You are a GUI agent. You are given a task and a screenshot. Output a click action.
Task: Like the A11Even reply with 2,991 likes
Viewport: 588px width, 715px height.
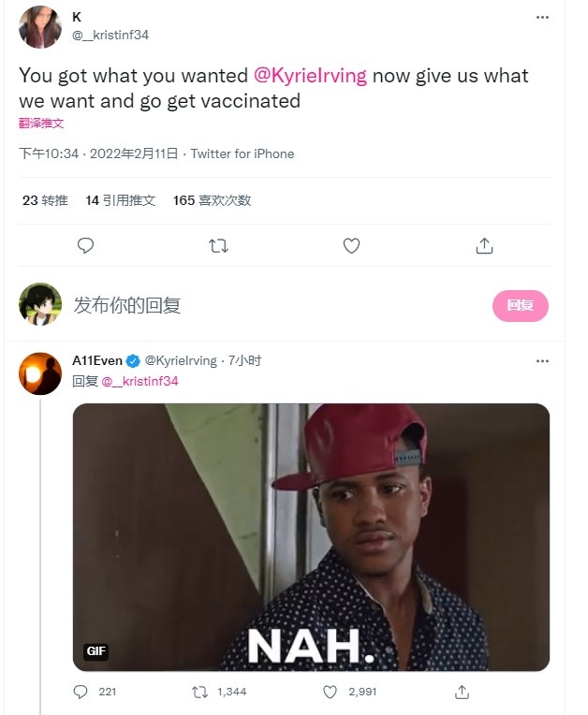(x=330, y=693)
